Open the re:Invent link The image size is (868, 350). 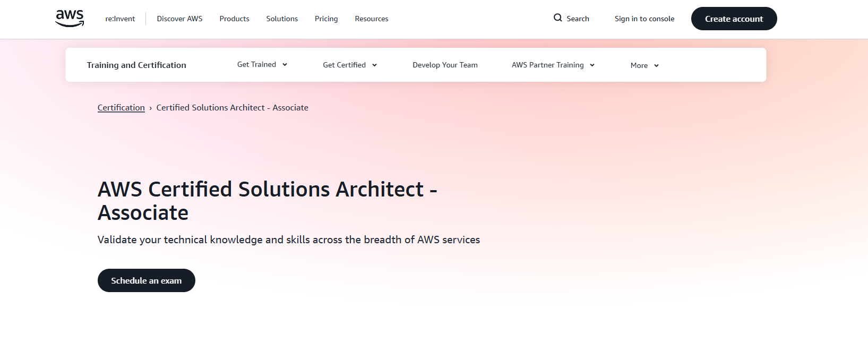tap(120, 19)
